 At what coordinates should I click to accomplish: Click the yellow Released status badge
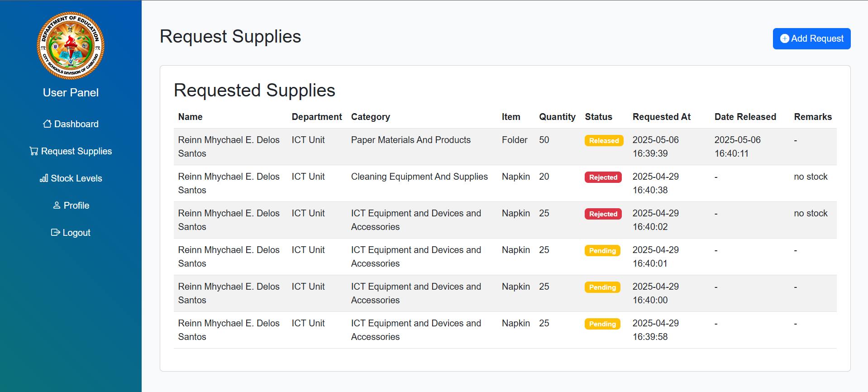coord(604,141)
